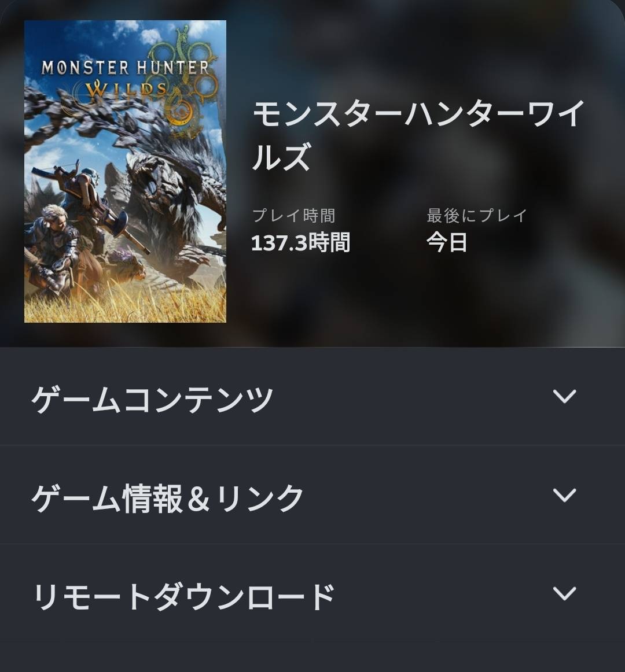This screenshot has height=672, width=625.
Task: Select the リモートダウンロード section label
Action: click(x=183, y=596)
